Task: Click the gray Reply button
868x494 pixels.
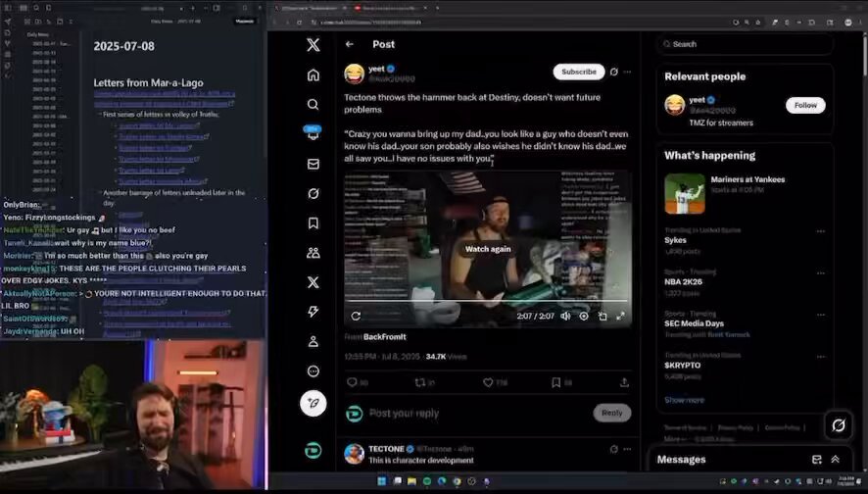Action: click(611, 413)
